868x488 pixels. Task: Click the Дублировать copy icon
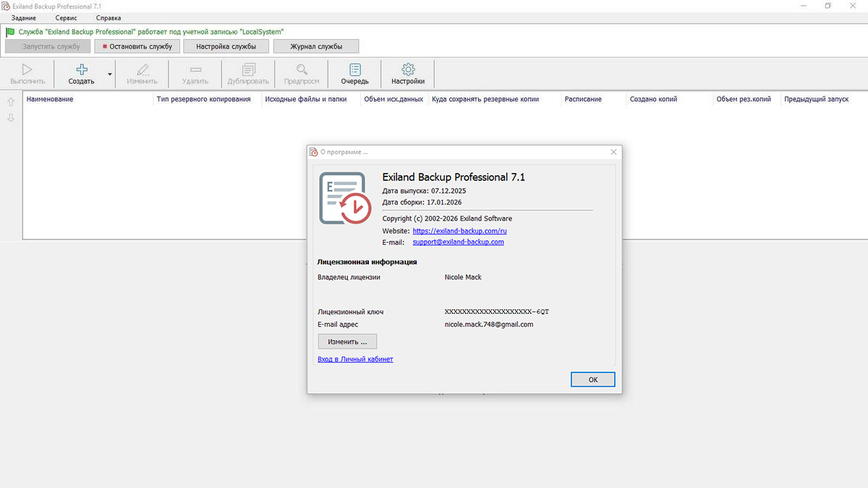pyautogui.click(x=249, y=69)
